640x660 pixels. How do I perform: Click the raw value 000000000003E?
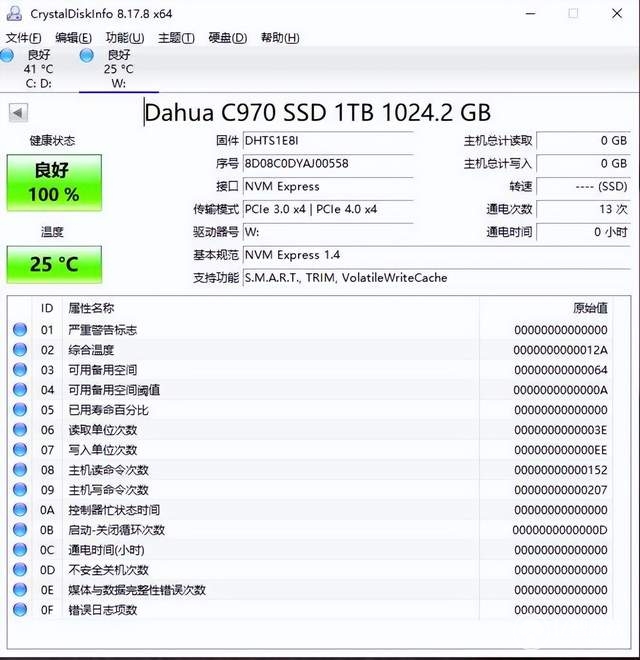561,430
